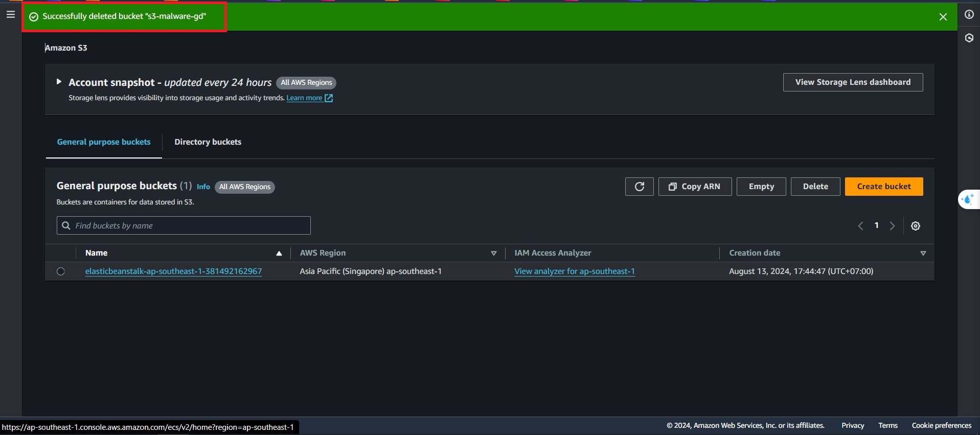Open the hamburger navigation menu
The height and width of the screenshot is (435, 980).
click(10, 14)
